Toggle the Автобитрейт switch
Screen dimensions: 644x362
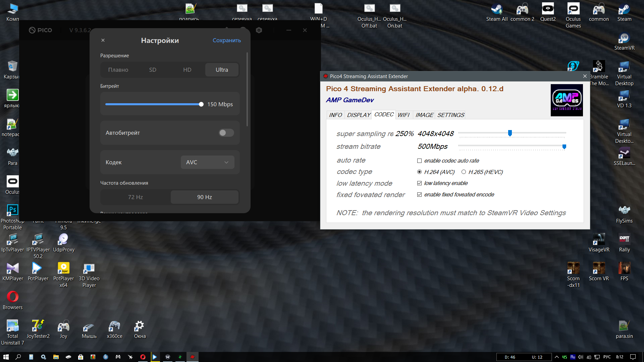[x=226, y=133]
